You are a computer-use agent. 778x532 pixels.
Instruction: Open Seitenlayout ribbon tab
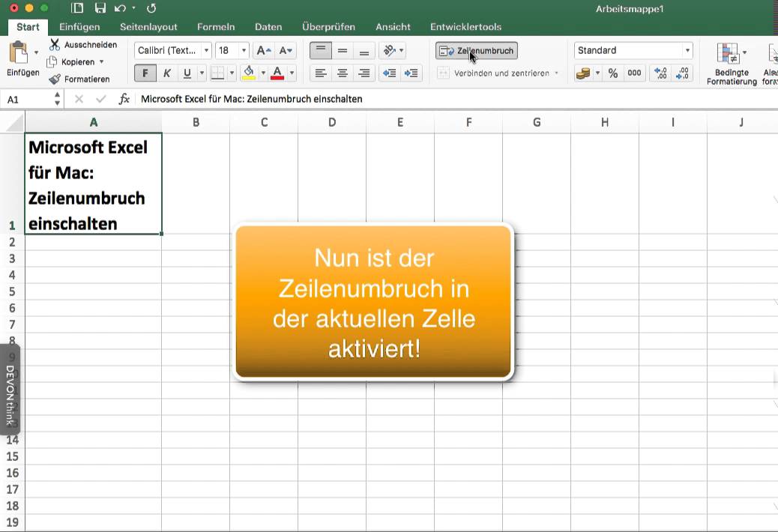(148, 27)
